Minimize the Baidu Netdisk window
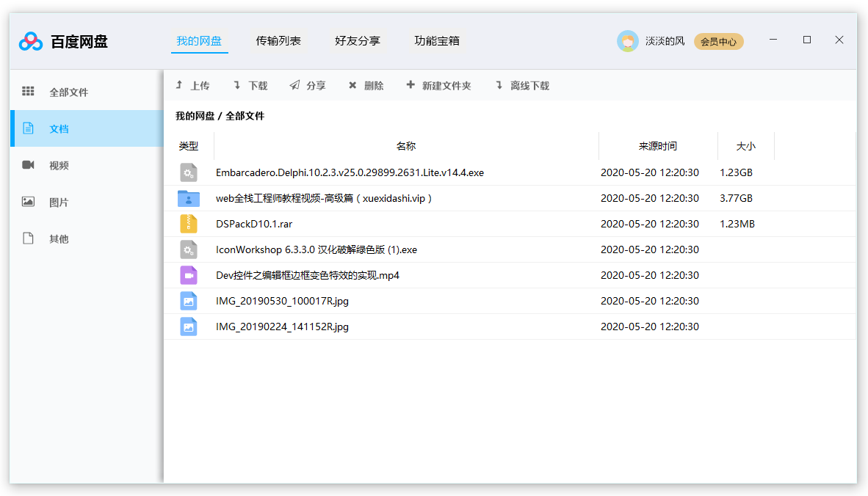 click(x=773, y=40)
